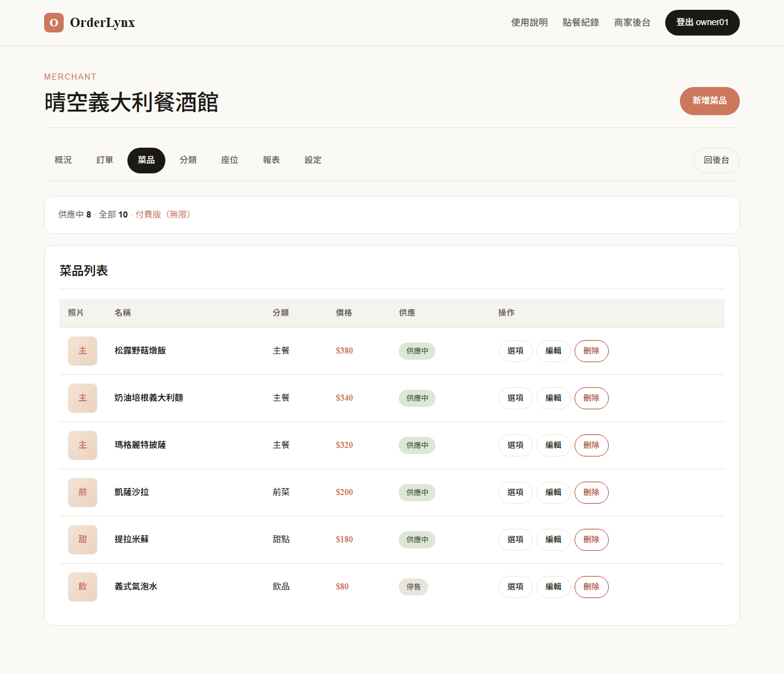The width and height of the screenshot is (784, 674).
Task: Click the 回後台 button
Action: coord(717,161)
